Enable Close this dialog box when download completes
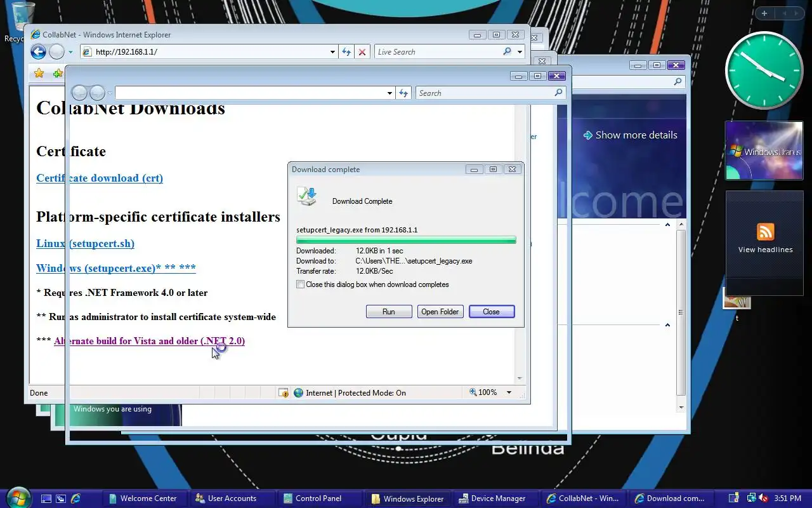The height and width of the screenshot is (508, 812). (x=301, y=284)
